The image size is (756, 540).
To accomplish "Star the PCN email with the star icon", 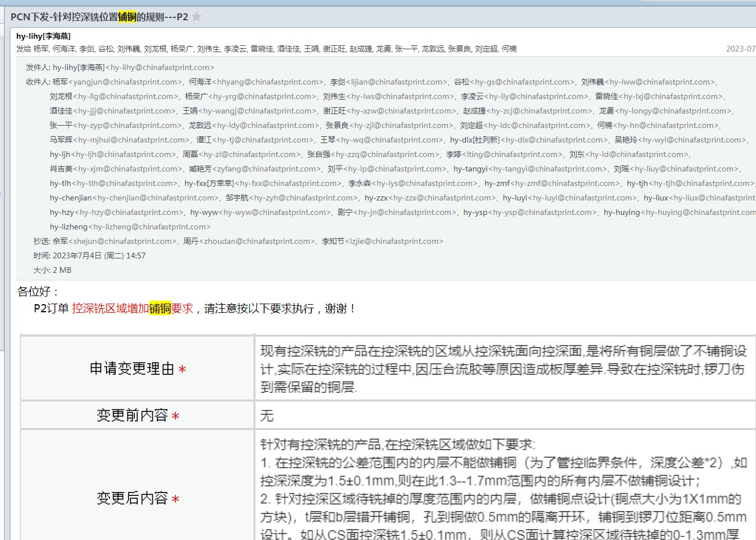I will pyautogui.click(x=197, y=17).
